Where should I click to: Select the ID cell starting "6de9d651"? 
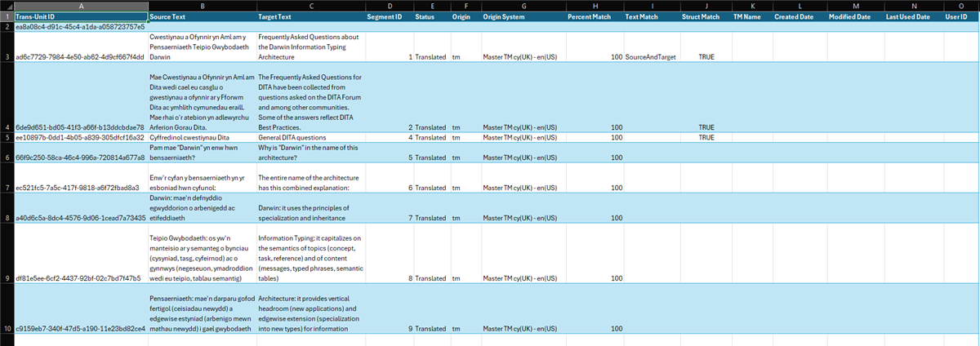tap(81, 97)
